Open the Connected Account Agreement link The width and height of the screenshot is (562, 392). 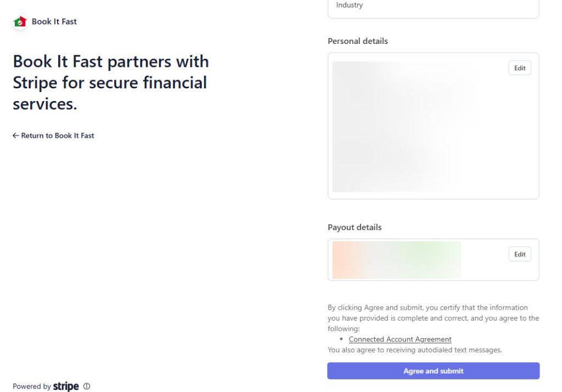400,339
